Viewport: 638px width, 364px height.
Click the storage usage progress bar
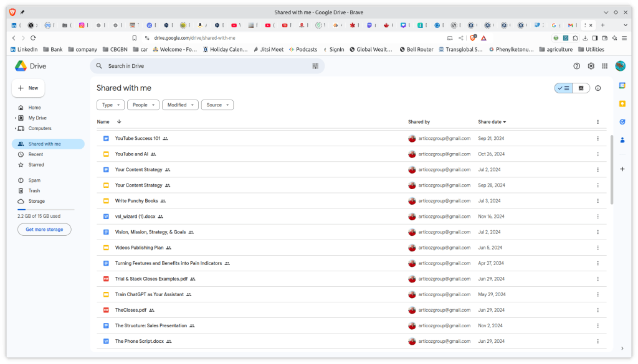(x=45, y=210)
